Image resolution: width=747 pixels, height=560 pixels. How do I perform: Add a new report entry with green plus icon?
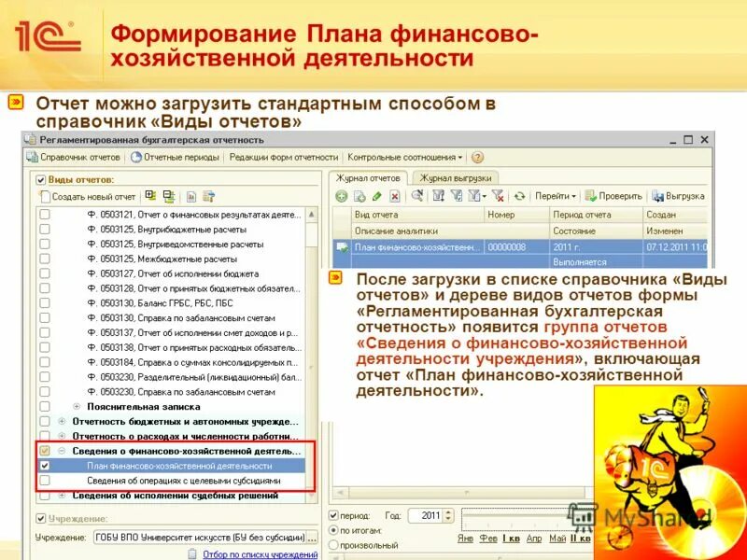pyautogui.click(x=339, y=196)
